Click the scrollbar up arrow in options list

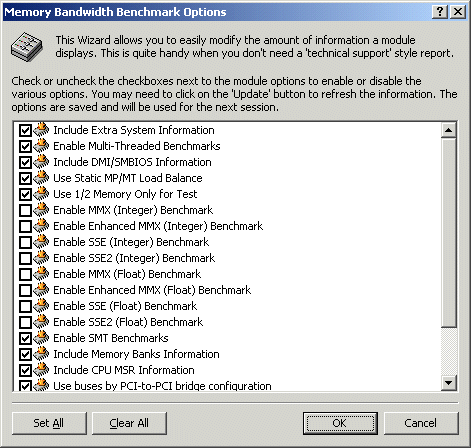(x=449, y=130)
